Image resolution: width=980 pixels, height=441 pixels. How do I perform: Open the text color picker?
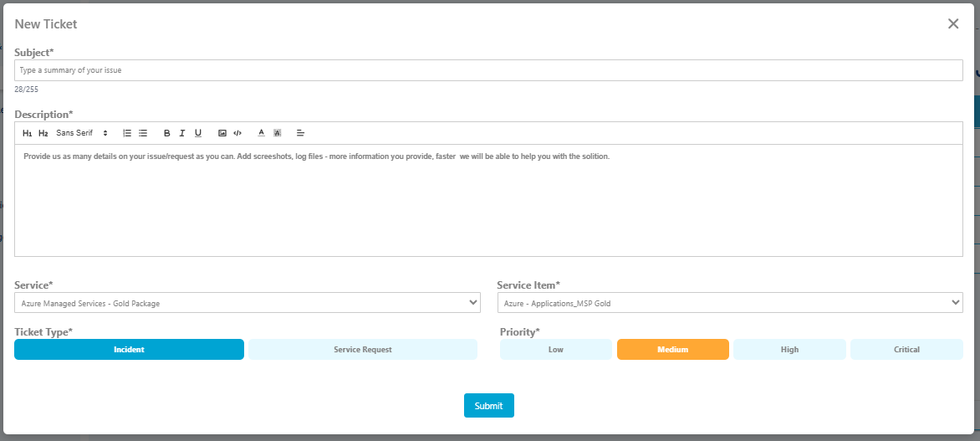261,133
